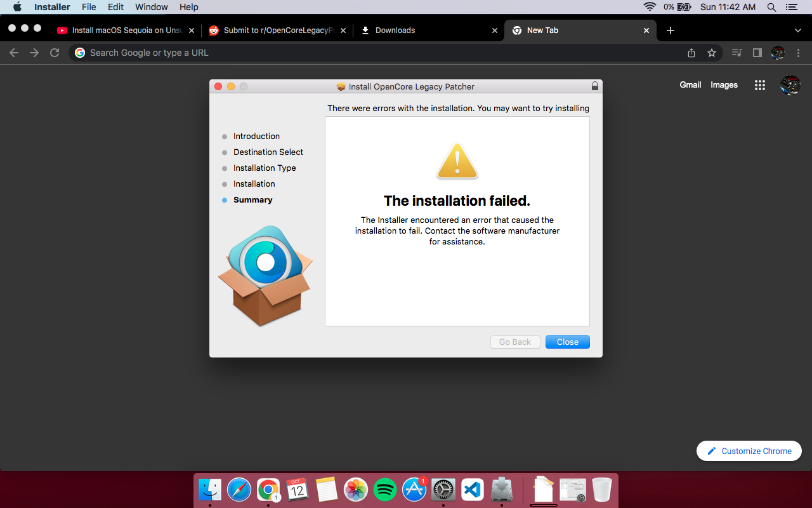
Task: Open the Installer menu
Action: 52,7
